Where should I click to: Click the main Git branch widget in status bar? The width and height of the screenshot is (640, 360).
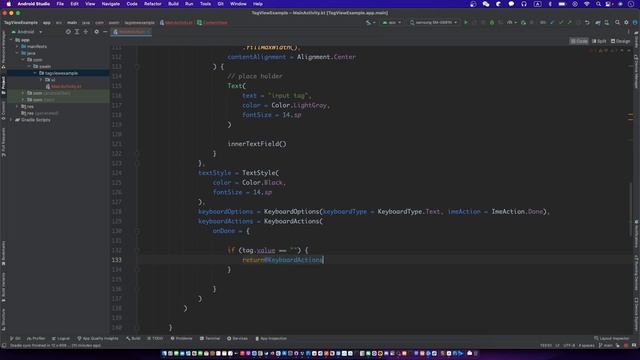coord(606,345)
